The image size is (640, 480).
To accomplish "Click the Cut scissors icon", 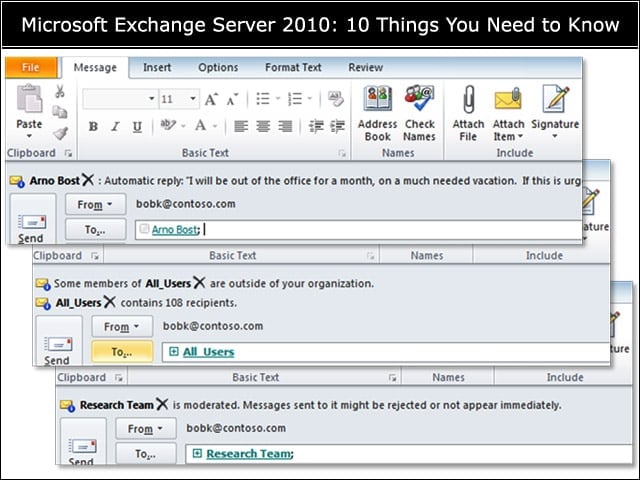I will (60, 91).
